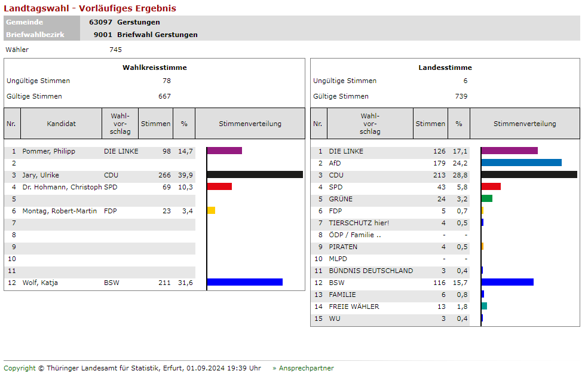Select the BÜNDNIS DEUTSCHLAND row

pos(370,271)
